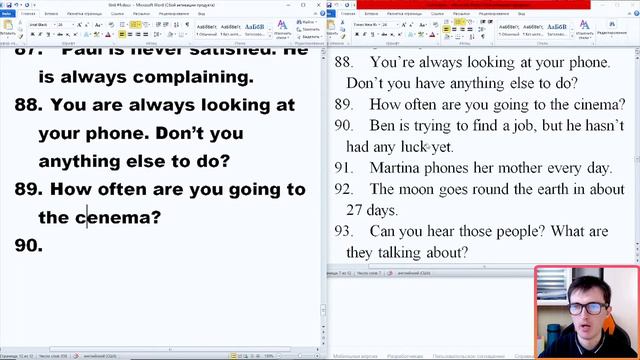The height and width of the screenshot is (360, 640).
Task: Center align text in right Word window
Action: 454,29
